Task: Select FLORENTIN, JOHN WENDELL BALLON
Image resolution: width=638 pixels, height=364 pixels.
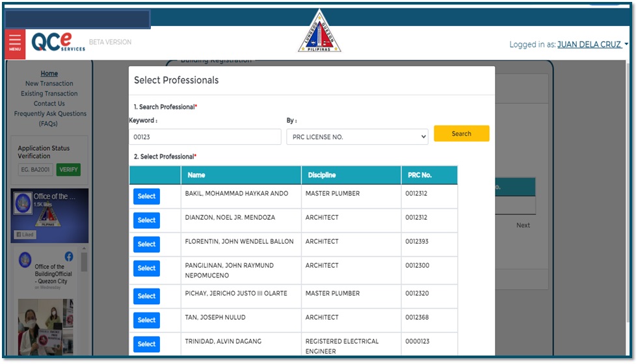Action: 146,244
